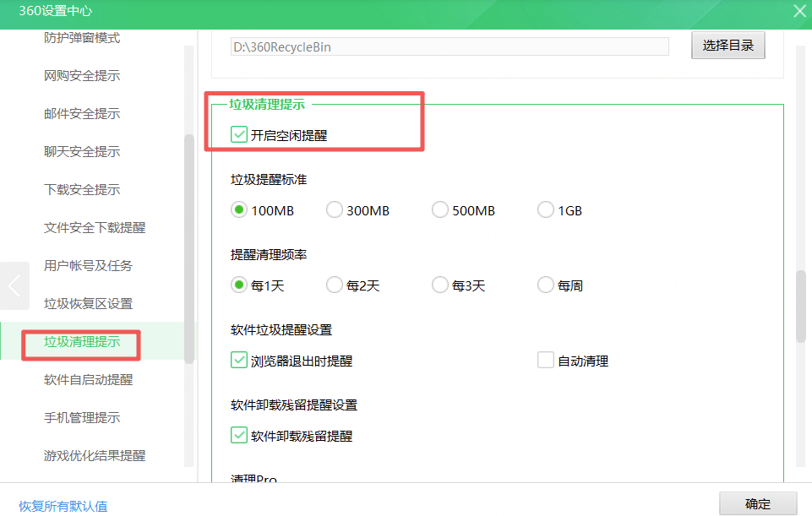Open 手机管理提示 settings
The height and width of the screenshot is (516, 812).
[82, 418]
